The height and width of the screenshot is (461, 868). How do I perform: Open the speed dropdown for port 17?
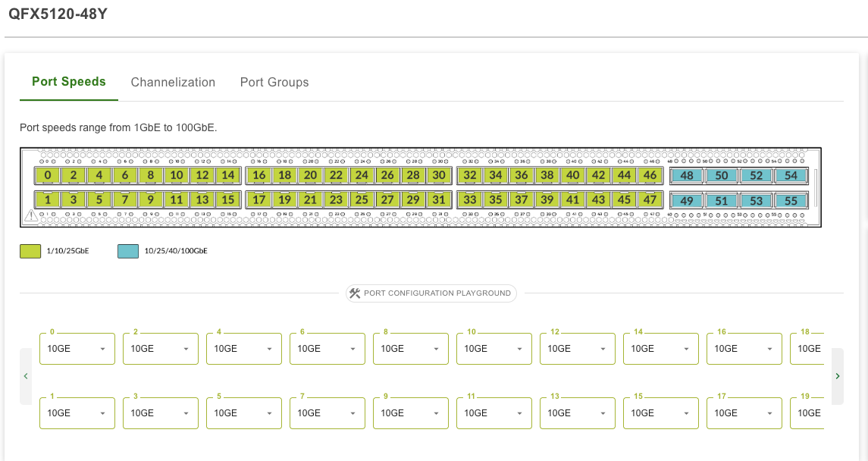tap(744, 412)
